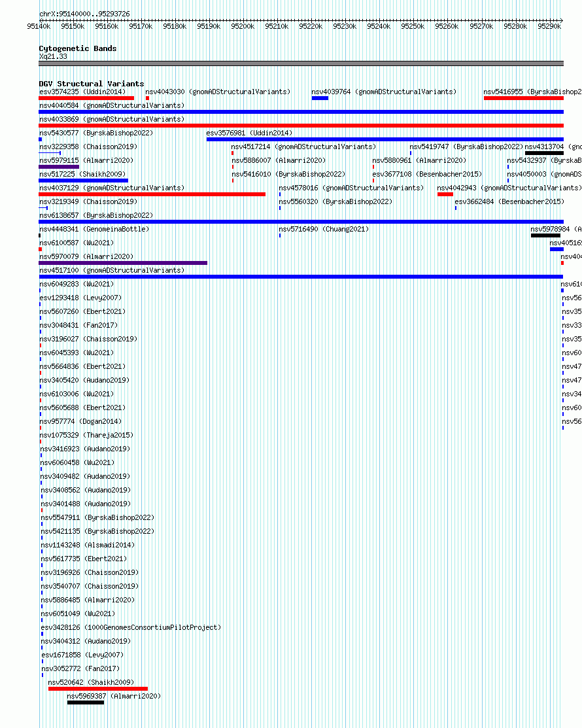The image size is (582, 728).
Task: Click the blue bar of nsv4040584
Action: (301, 112)
